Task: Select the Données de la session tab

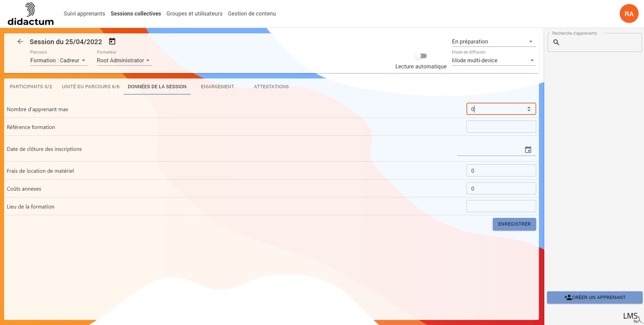Action: (157, 87)
